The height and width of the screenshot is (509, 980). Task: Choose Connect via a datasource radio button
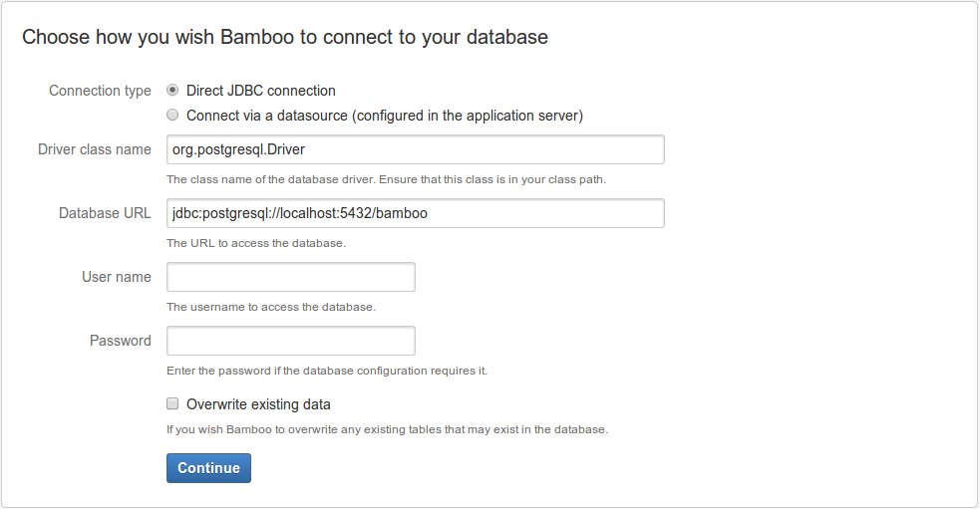172,115
